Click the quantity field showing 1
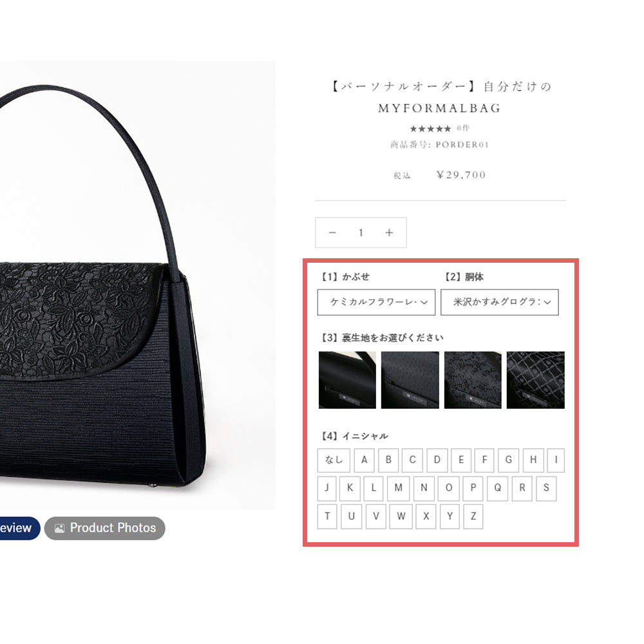Image resolution: width=644 pixels, height=644 pixels. coord(361,233)
